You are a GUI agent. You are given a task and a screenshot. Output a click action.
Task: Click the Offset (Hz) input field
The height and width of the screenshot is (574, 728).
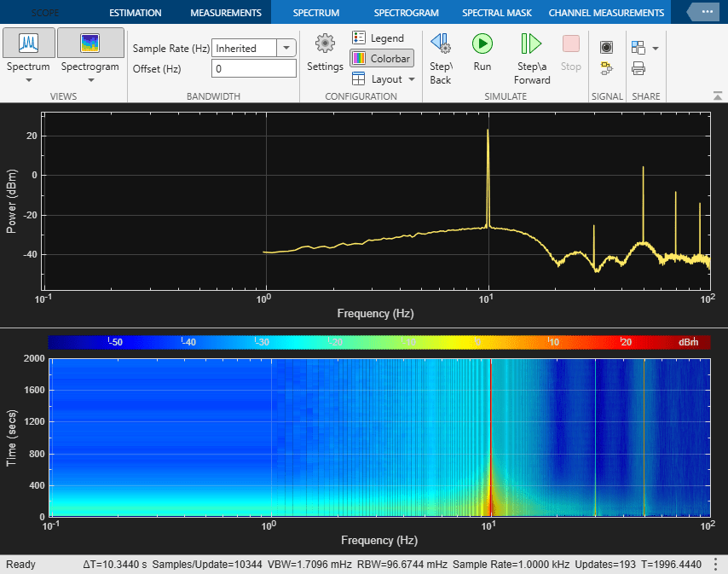(x=253, y=69)
